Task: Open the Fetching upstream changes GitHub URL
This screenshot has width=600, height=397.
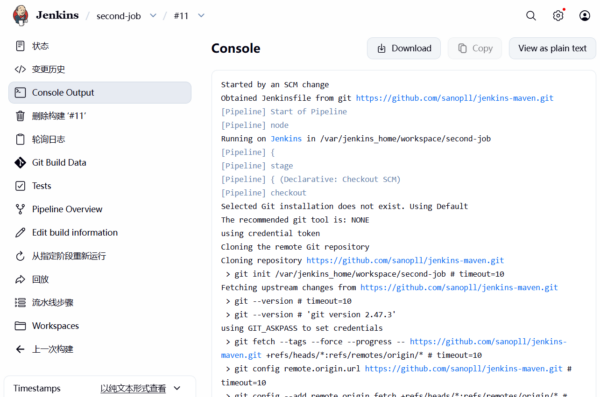Action: (459, 288)
